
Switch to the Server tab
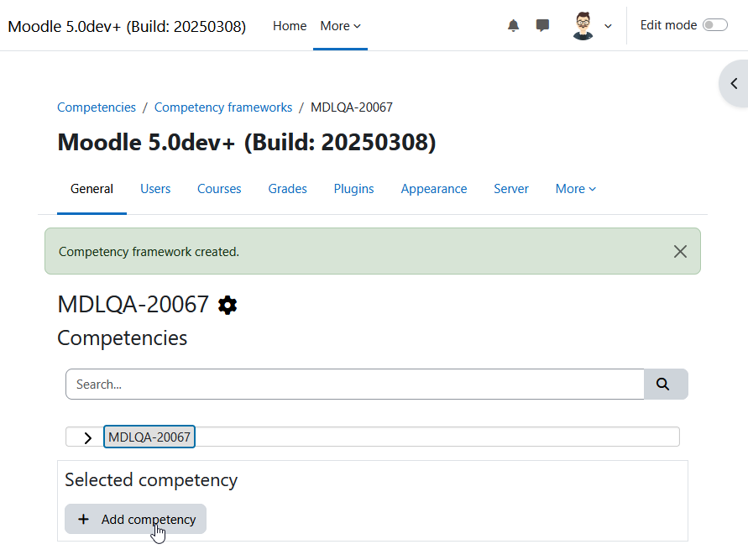(511, 189)
